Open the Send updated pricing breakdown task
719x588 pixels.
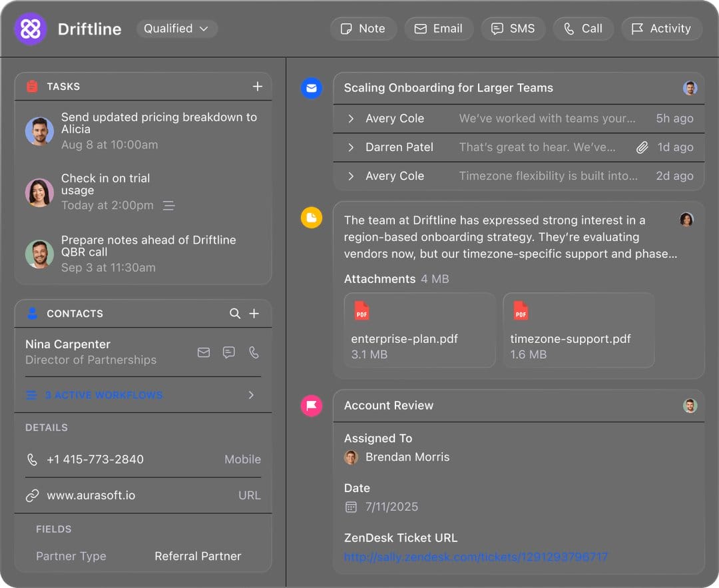tap(143, 131)
